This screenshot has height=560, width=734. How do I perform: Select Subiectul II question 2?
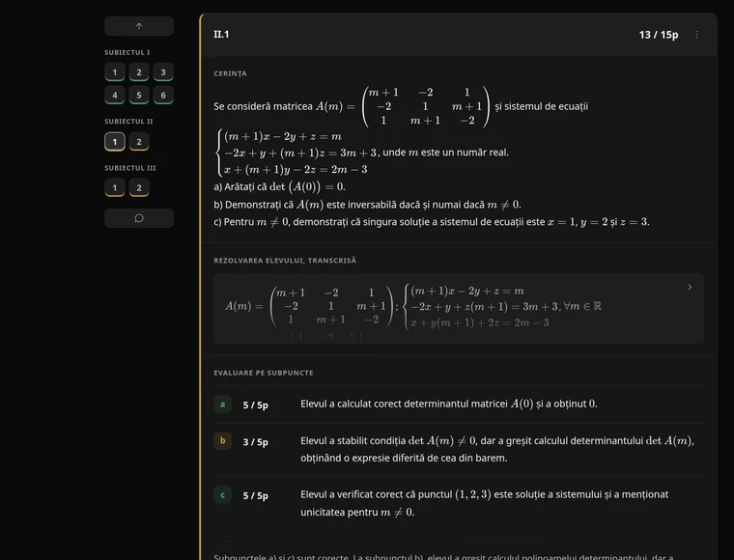coord(139,142)
